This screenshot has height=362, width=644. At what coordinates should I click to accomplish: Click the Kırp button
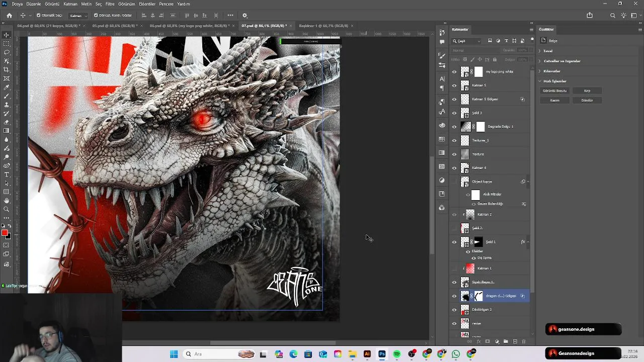pos(587,91)
